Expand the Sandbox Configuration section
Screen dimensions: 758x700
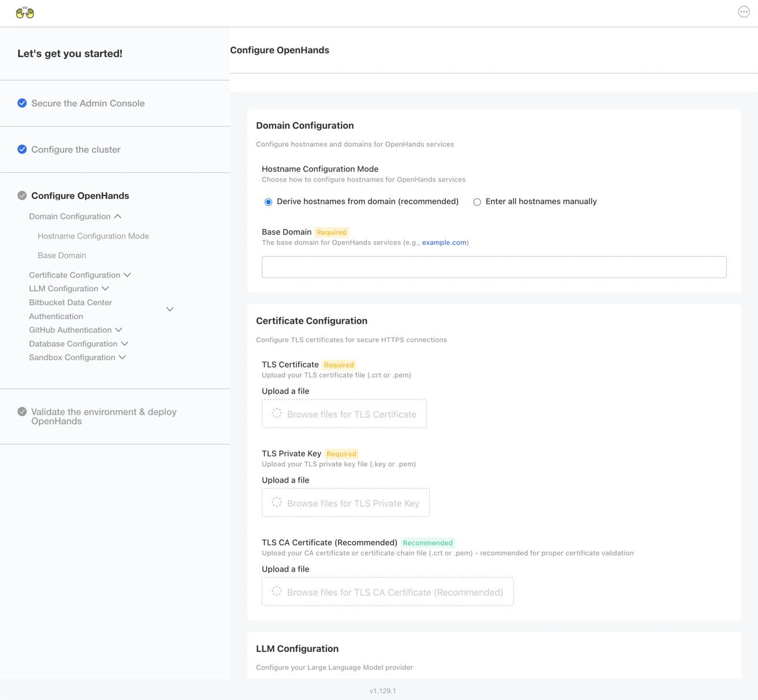tap(122, 357)
